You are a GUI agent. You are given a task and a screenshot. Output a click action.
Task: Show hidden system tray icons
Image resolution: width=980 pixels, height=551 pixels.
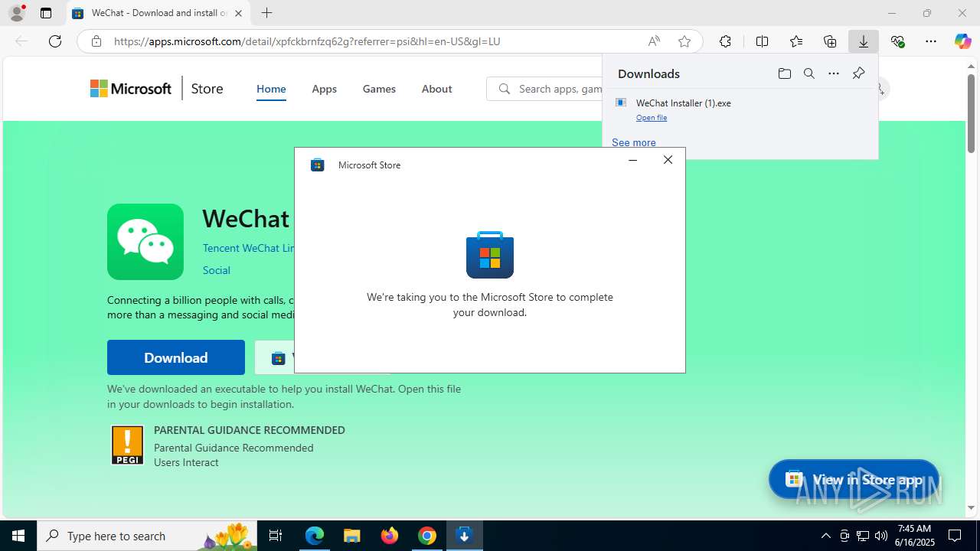tap(825, 536)
